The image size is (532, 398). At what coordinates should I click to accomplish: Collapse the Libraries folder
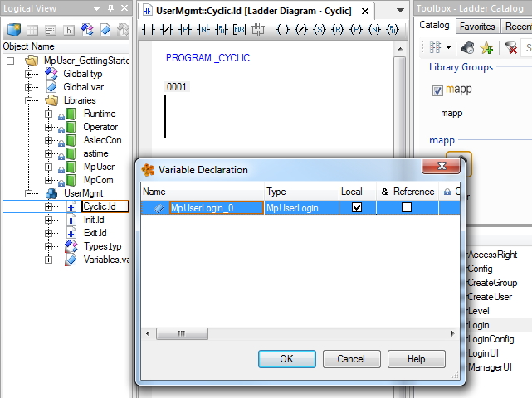pos(30,100)
